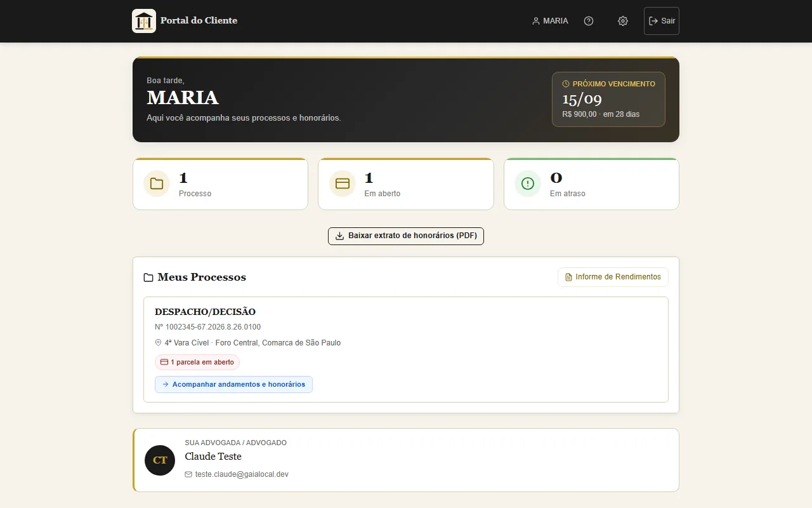Click the MARIA user profile in header
The height and width of the screenshot is (508, 812).
click(550, 21)
